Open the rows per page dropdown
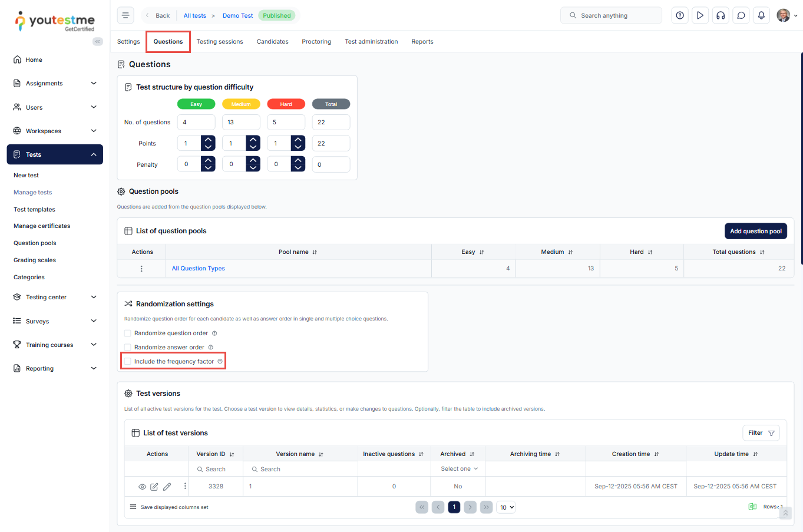The width and height of the screenshot is (803, 532). tap(507, 507)
